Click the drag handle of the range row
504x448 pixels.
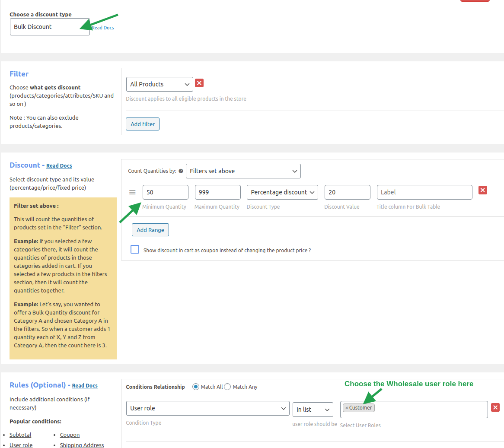(x=133, y=192)
